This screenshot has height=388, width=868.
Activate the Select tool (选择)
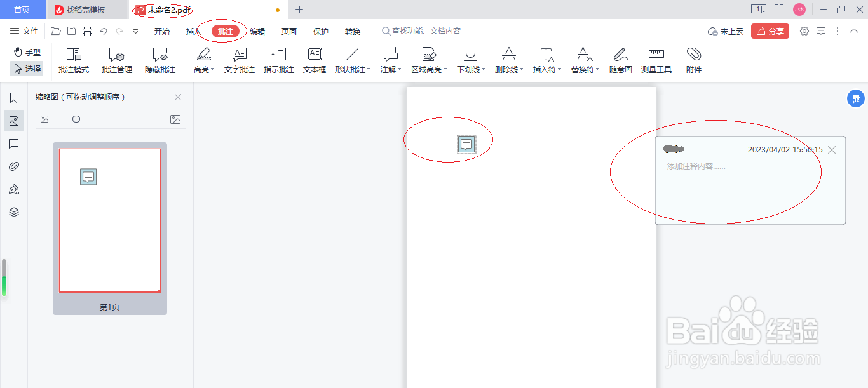point(27,69)
